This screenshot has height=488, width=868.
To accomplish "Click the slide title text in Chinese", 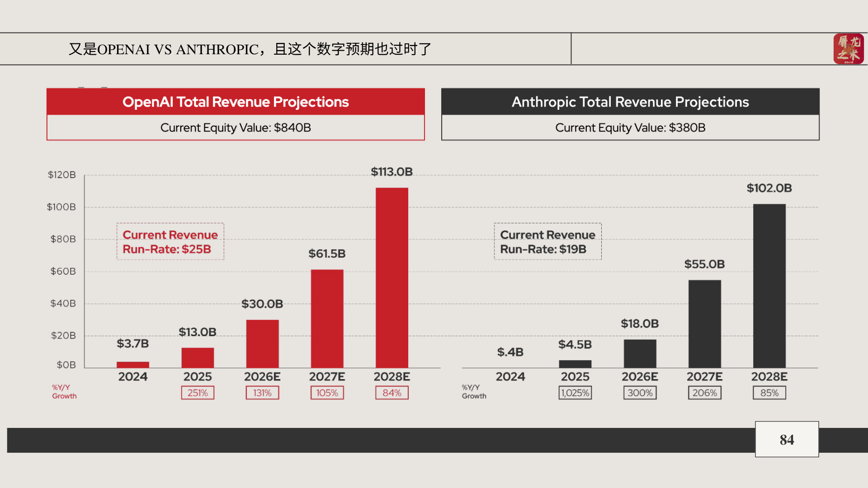I will point(250,49).
